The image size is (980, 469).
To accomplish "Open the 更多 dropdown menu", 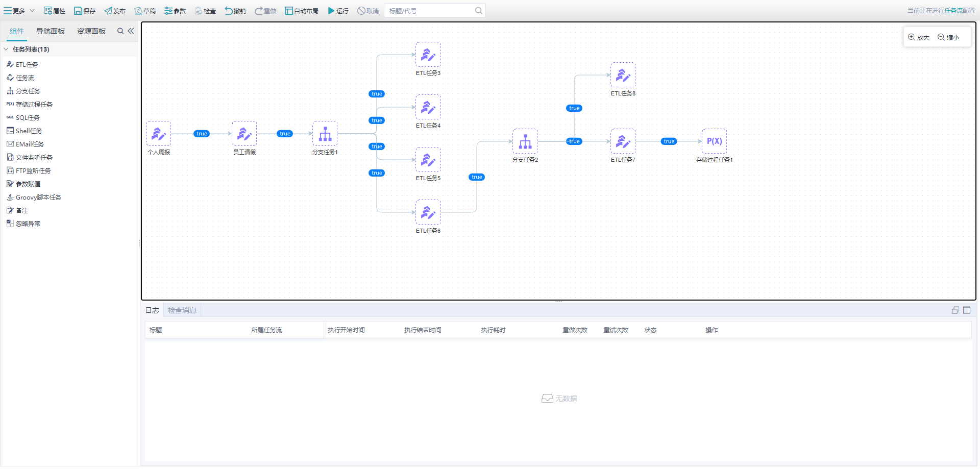I will click(x=19, y=11).
